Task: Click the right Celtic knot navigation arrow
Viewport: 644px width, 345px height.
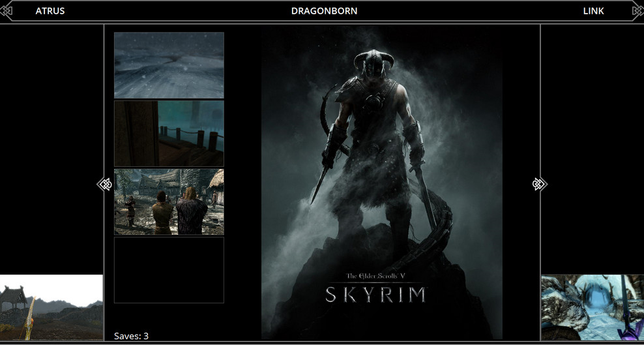Action: click(539, 185)
